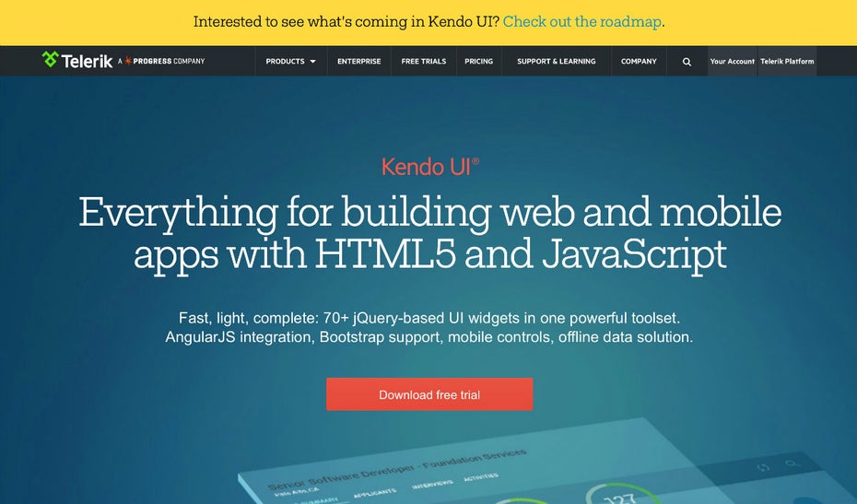The image size is (857, 504).
Task: Click the Interested to see what's coming text
Action: coord(346,22)
